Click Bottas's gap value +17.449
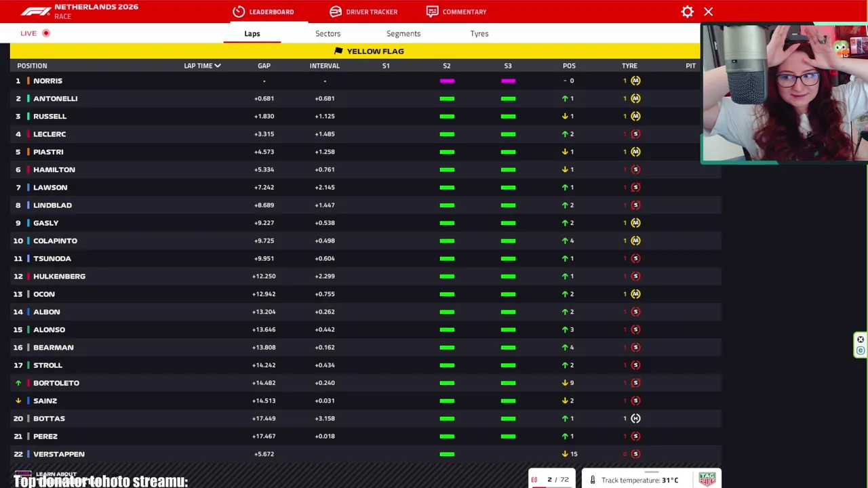 point(264,419)
